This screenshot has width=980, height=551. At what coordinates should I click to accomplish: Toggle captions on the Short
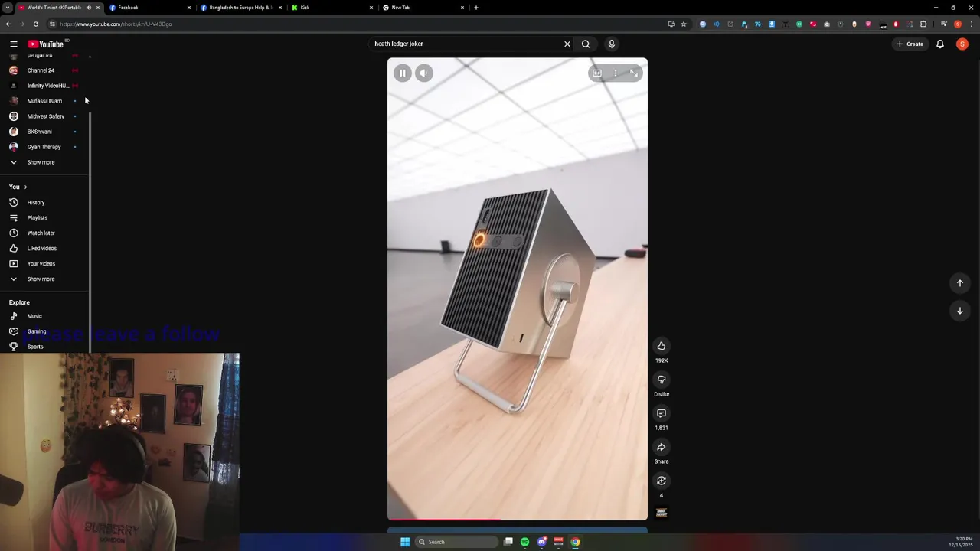597,73
